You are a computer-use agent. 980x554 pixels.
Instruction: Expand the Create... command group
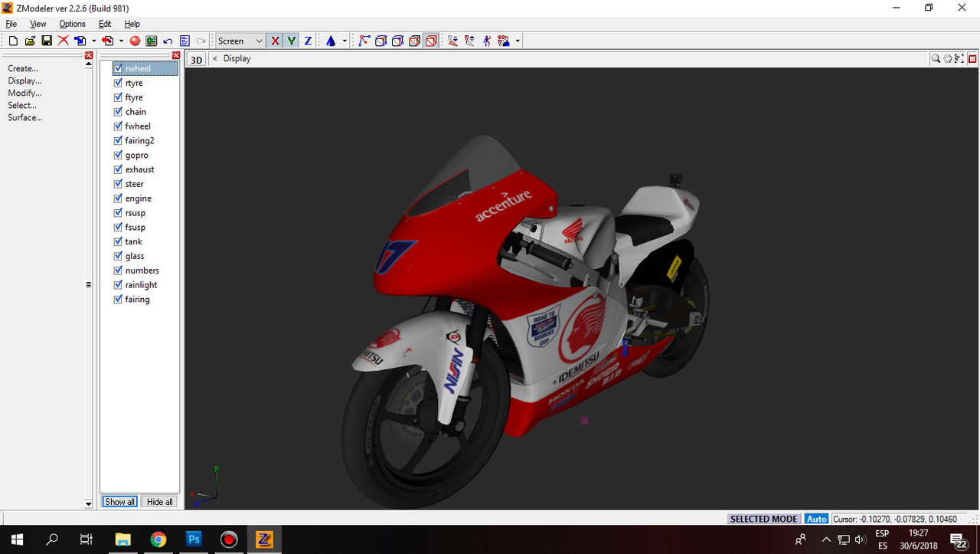(x=23, y=68)
